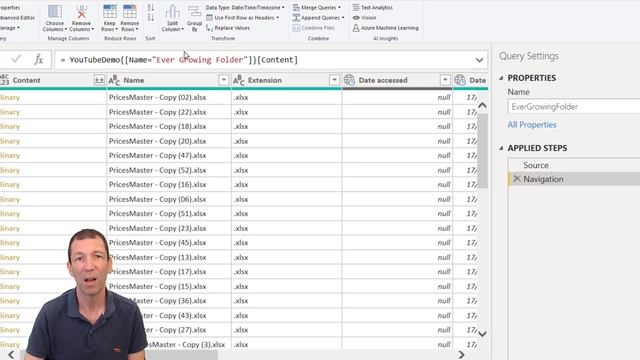This screenshot has width=640, height=360.
Task: Open the All Properties link
Action: click(x=532, y=125)
